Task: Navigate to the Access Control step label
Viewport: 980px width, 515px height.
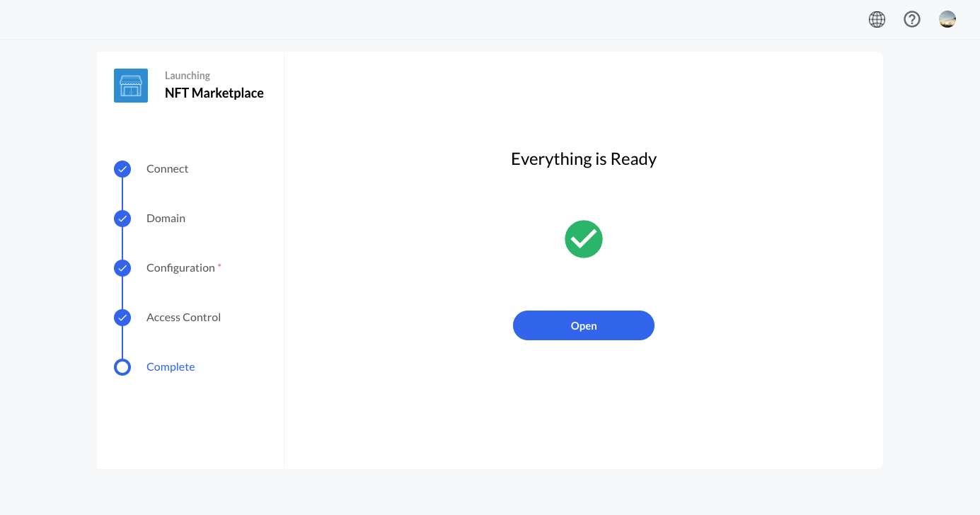Action: pos(183,318)
